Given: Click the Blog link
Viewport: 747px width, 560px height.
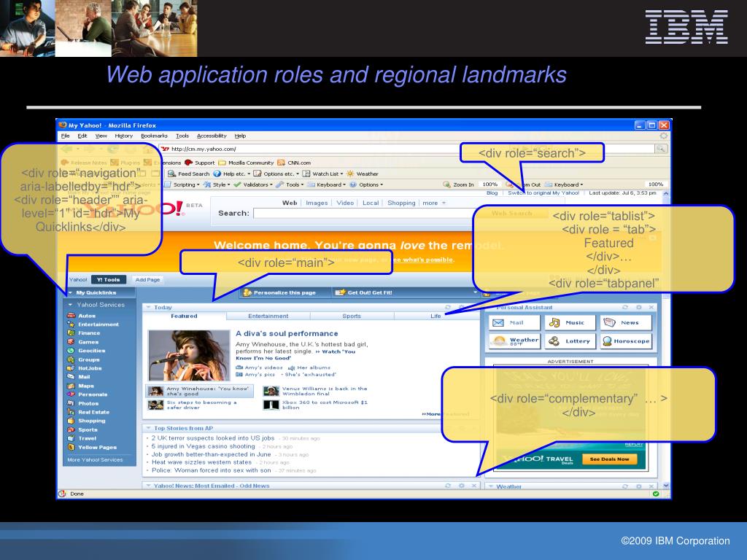Looking at the screenshot, I should point(492,192).
